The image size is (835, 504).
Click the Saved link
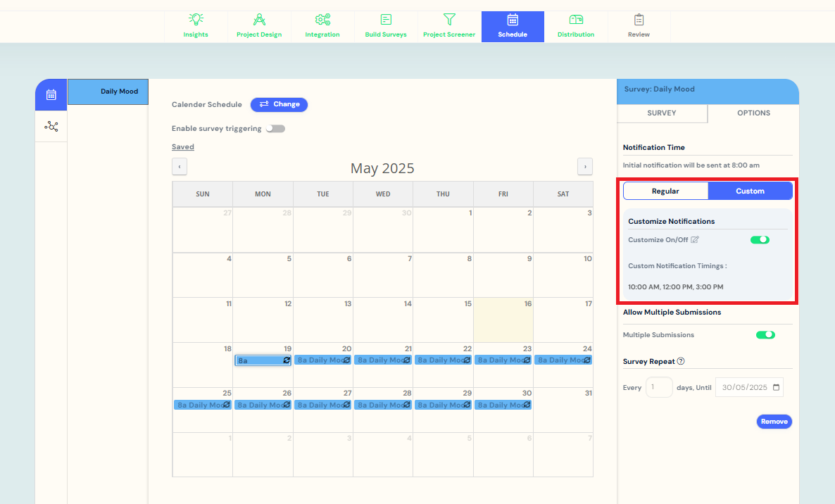click(182, 147)
